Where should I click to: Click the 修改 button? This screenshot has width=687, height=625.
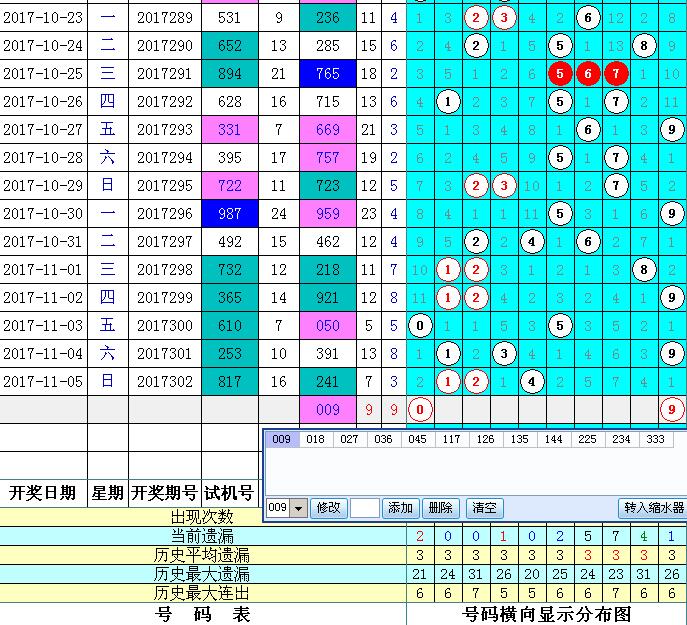click(328, 508)
